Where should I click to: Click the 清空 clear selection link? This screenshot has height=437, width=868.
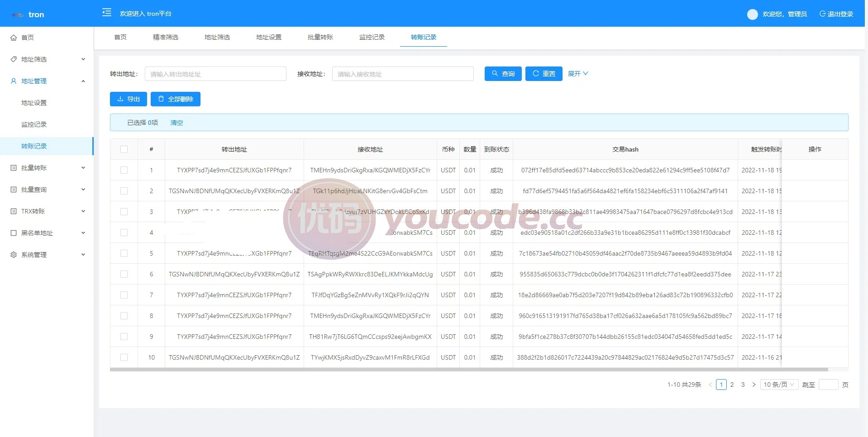click(x=176, y=123)
